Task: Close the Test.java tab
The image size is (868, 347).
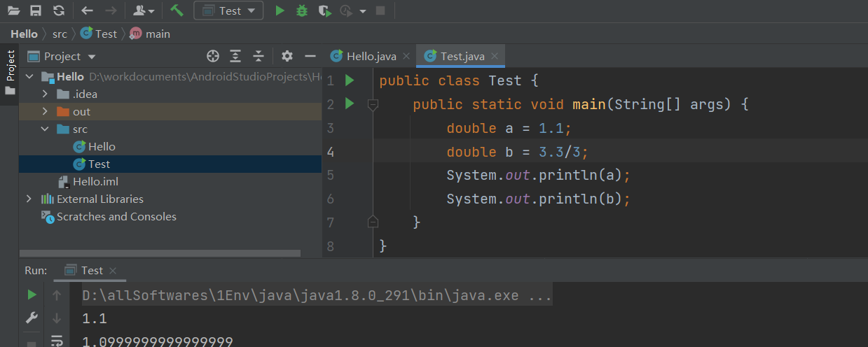Action: click(495, 56)
